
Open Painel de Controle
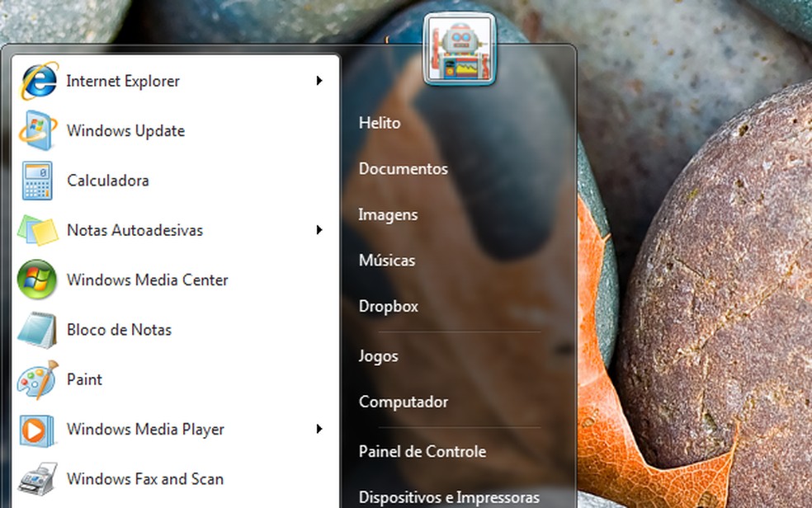(423, 452)
